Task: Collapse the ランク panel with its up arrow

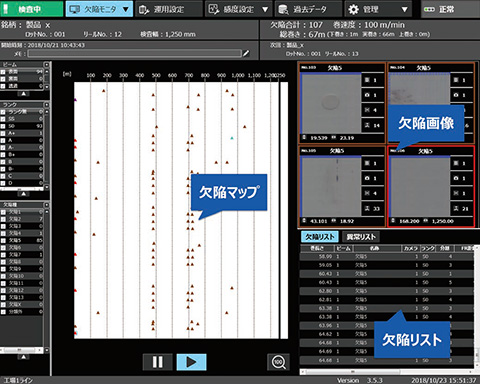Action: [x=23, y=194]
